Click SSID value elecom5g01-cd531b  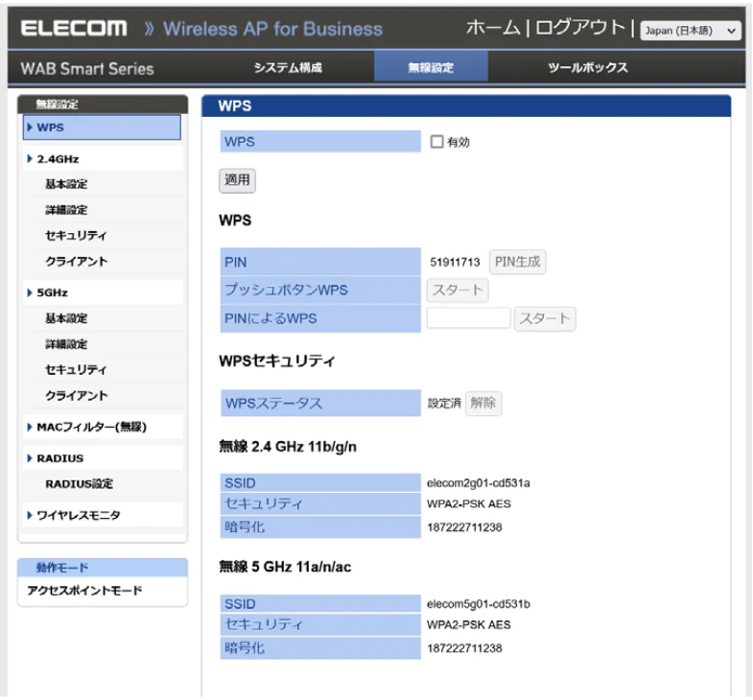479,604
